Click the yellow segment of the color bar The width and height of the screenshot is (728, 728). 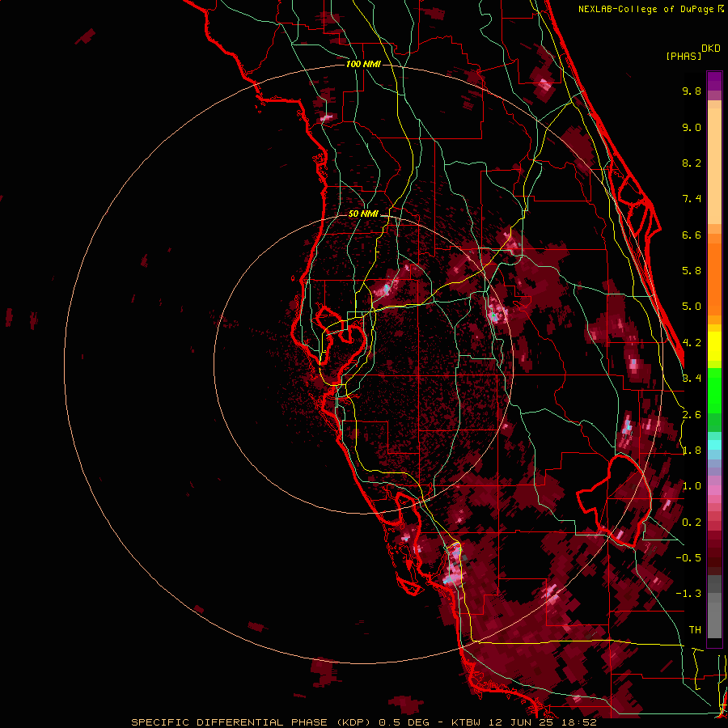pos(714,346)
